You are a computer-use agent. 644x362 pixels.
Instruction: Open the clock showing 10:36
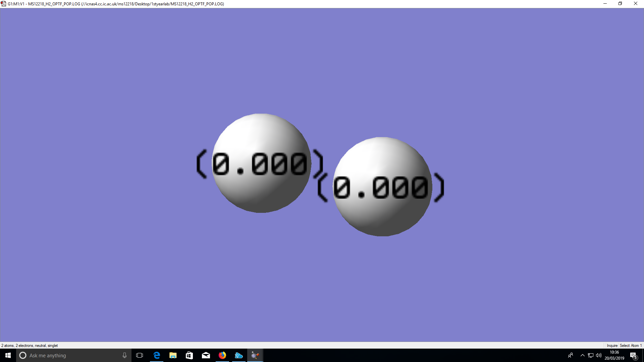pyautogui.click(x=614, y=355)
